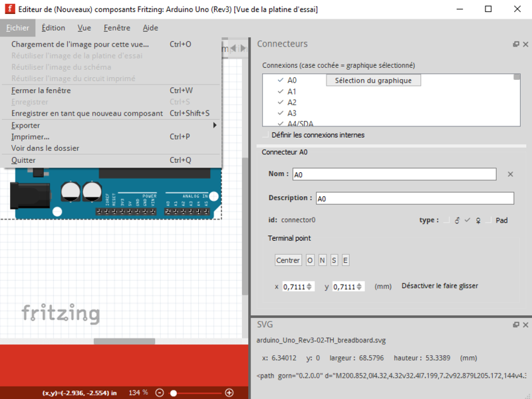The width and height of the screenshot is (532, 399).
Task: Open the Edition menu
Action: pos(53,28)
